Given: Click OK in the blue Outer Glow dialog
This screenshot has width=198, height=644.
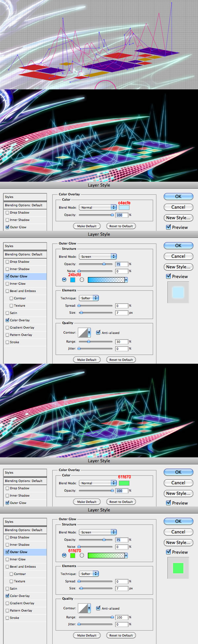Looking at the screenshot, I should (x=178, y=246).
